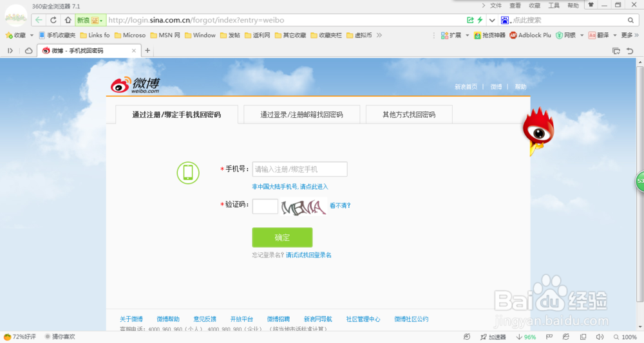
Task: Switch to 其他方式找回密码 tab
Action: pos(409,115)
